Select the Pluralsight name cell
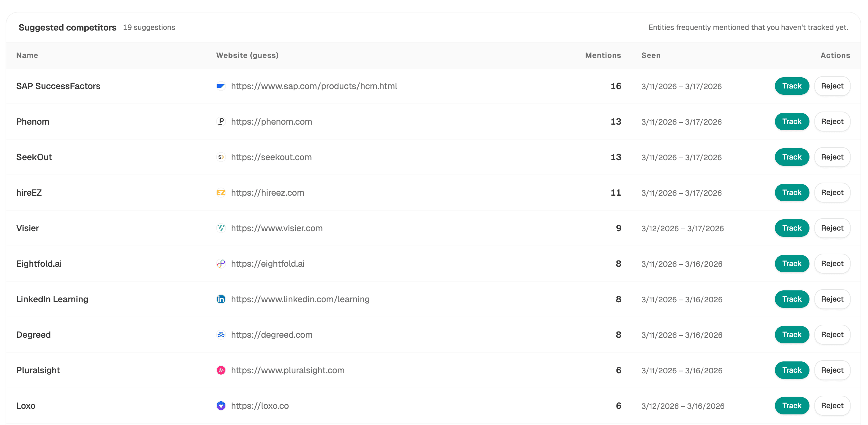 click(x=38, y=370)
